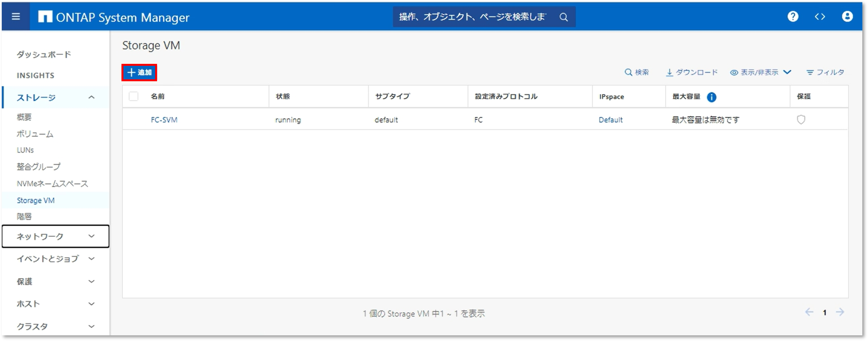
Task: Open NVMeネームスペース page
Action: [x=52, y=183]
